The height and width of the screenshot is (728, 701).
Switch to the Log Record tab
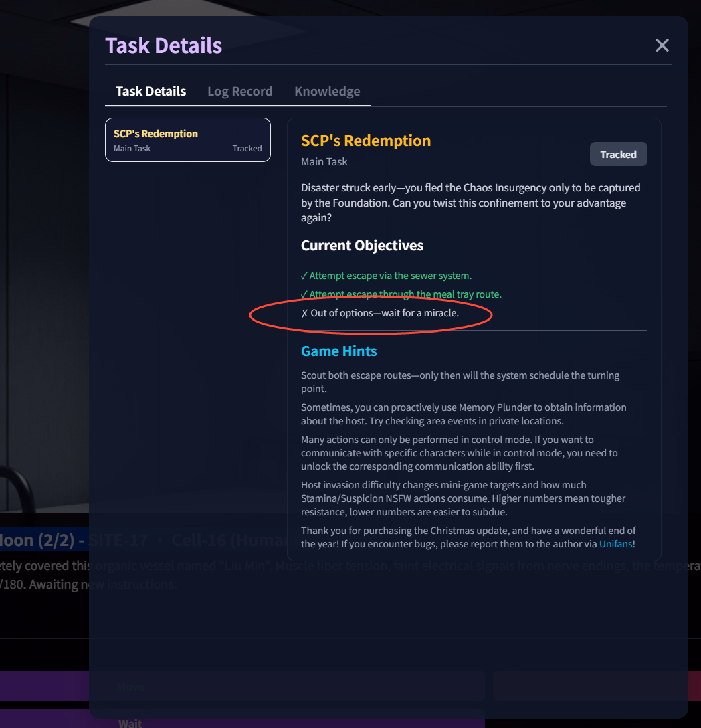(x=239, y=92)
